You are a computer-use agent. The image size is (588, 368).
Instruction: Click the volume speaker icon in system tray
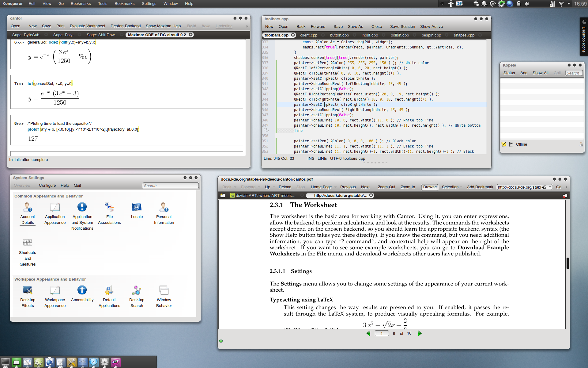[x=527, y=4]
